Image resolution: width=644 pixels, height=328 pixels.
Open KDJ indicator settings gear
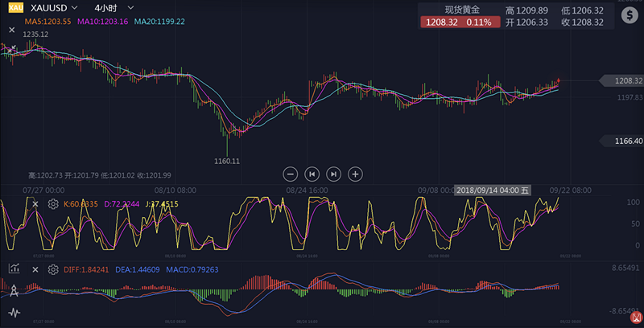(x=53, y=204)
